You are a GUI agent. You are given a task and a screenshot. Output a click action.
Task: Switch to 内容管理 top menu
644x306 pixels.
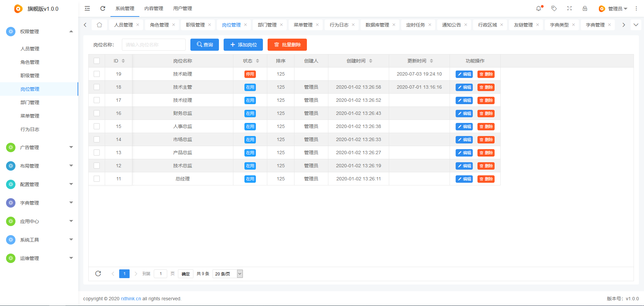point(154,8)
